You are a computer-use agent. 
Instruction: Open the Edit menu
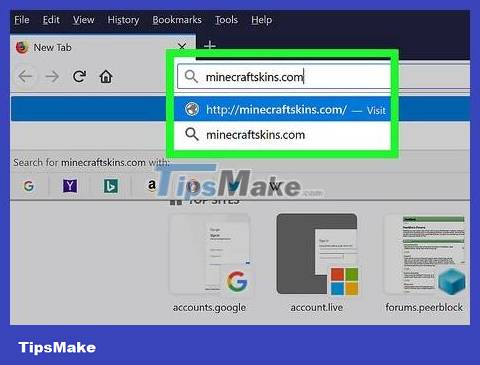click(x=51, y=20)
